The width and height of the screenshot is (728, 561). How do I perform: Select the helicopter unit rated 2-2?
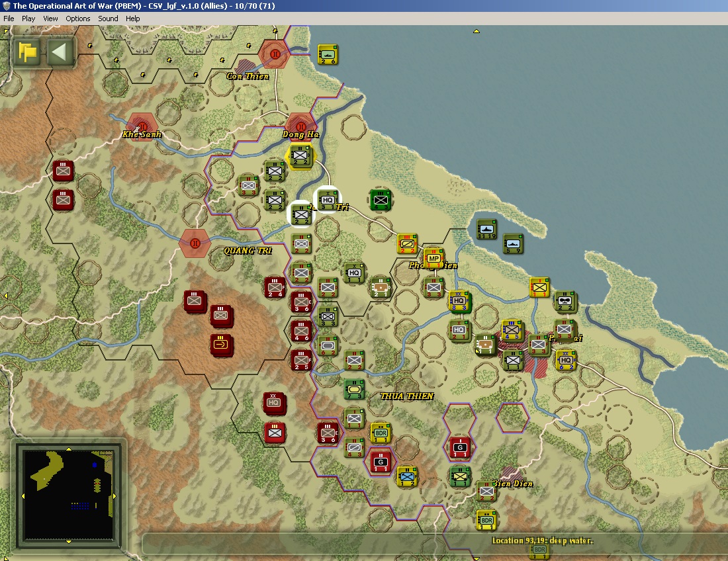(x=565, y=301)
